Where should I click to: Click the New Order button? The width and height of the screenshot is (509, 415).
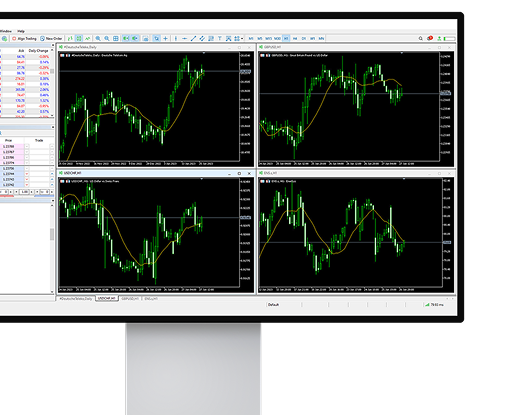pyautogui.click(x=51, y=39)
